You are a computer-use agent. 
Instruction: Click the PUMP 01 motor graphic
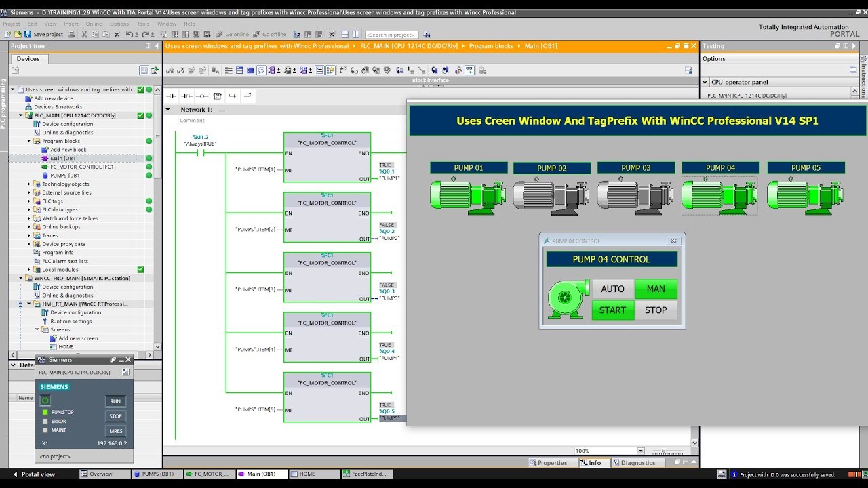[x=468, y=195]
